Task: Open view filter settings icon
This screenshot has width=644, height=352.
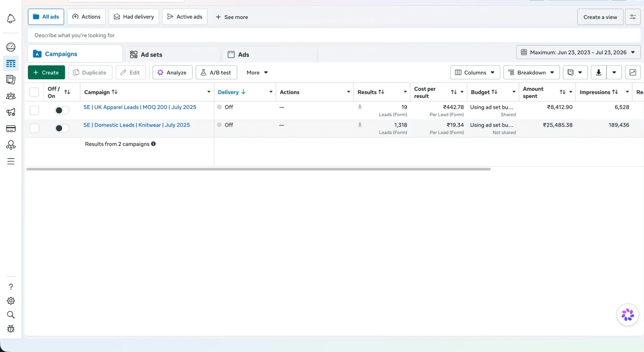Action: [633, 17]
